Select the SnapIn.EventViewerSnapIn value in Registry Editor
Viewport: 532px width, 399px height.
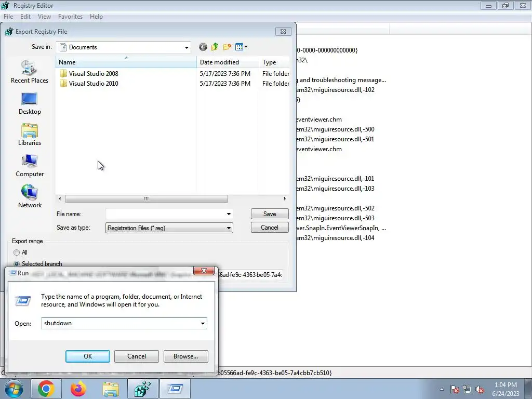[341, 228]
